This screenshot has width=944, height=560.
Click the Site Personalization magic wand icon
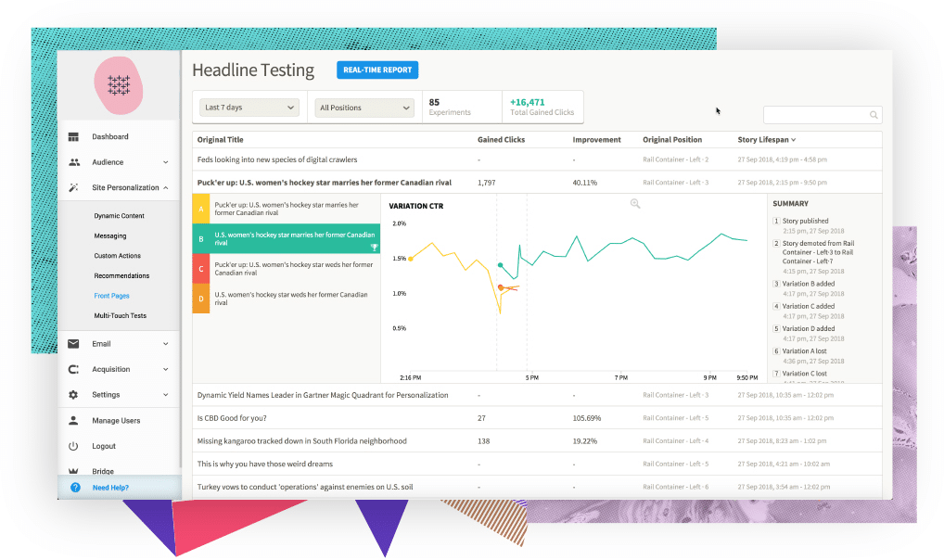[x=74, y=187]
